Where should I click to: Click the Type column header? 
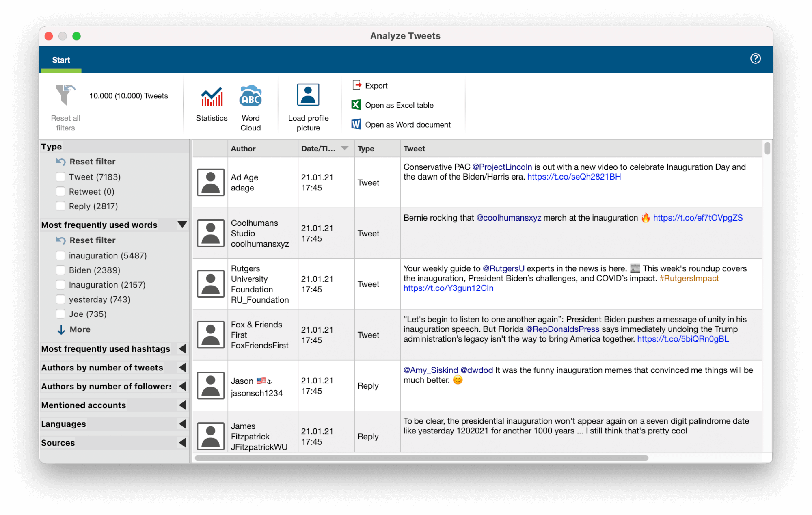(377, 149)
